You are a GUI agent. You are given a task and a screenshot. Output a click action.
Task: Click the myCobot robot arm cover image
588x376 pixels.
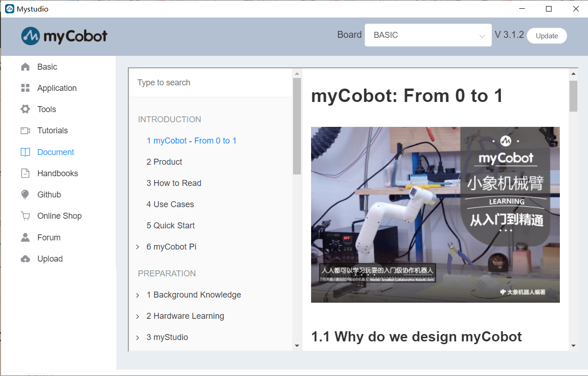435,215
